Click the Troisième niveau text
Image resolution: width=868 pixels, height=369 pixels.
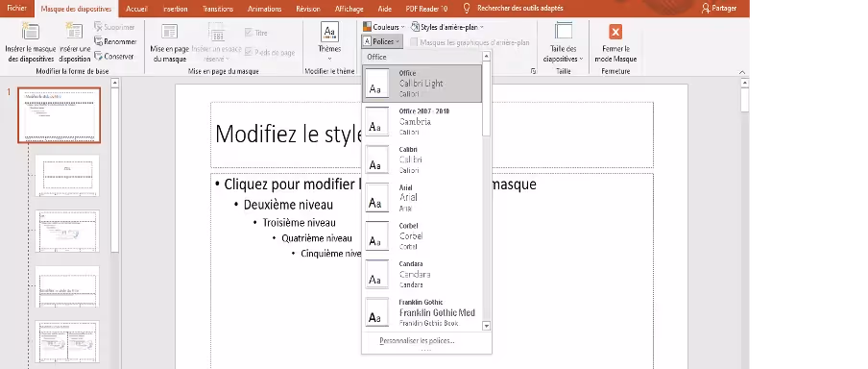(299, 223)
